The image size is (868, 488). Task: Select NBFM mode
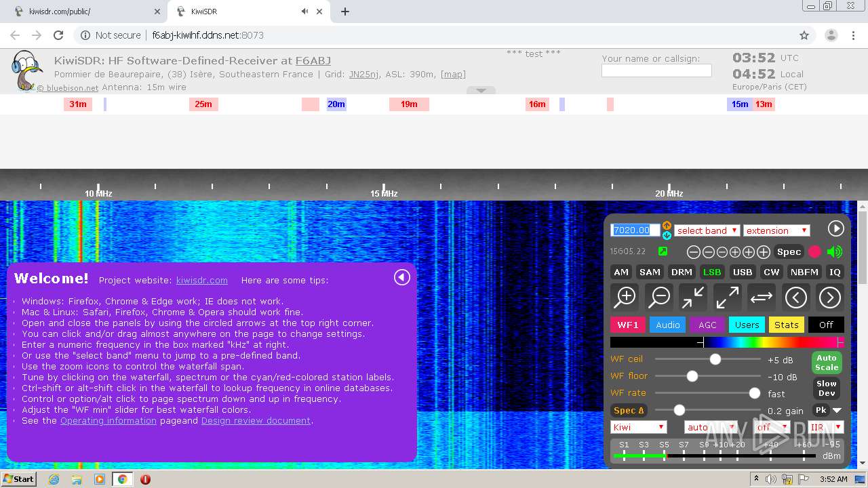[804, 272]
